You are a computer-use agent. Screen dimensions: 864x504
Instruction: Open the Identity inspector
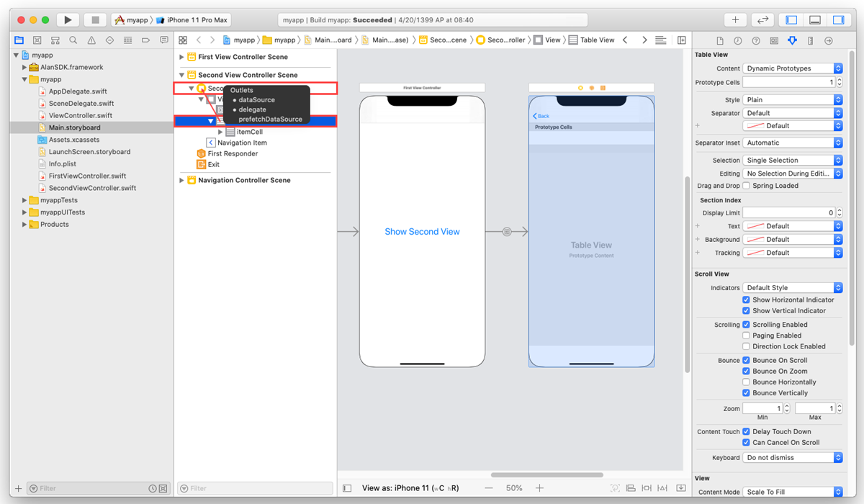pos(774,41)
